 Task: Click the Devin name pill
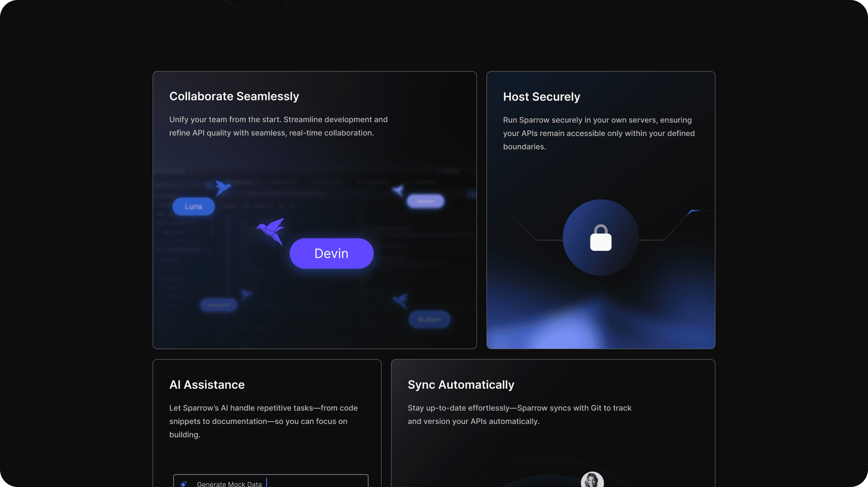(331, 253)
